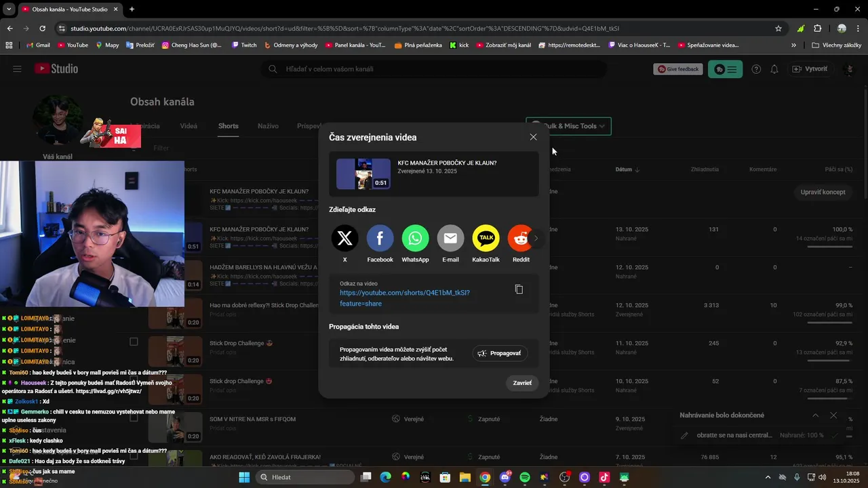Go back in the browser
Viewport: 868px width, 488px height.
click(x=9, y=28)
